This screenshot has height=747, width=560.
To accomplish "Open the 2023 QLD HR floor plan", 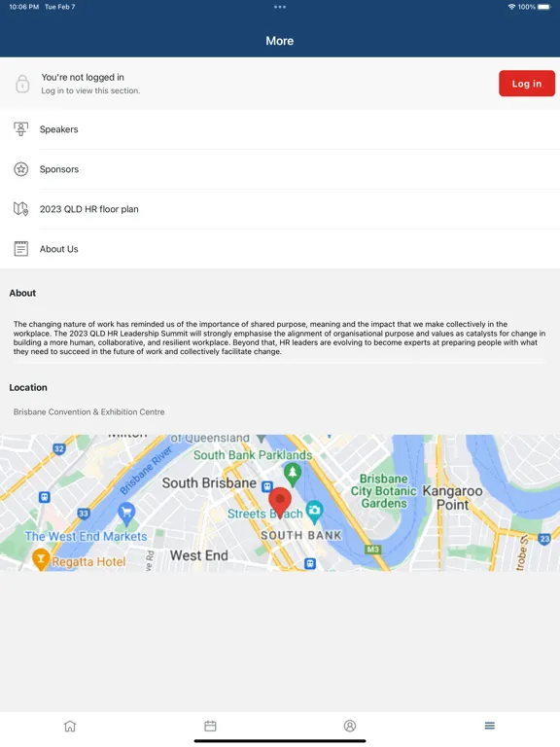I will 280,209.
